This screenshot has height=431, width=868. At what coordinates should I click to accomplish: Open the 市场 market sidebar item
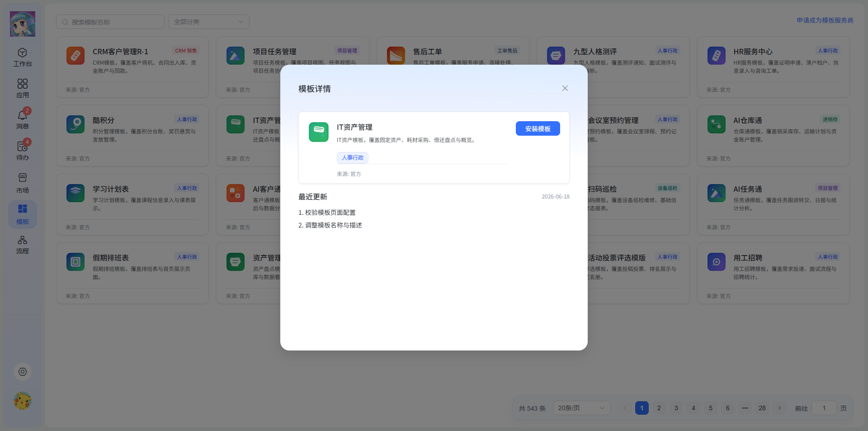point(23,183)
